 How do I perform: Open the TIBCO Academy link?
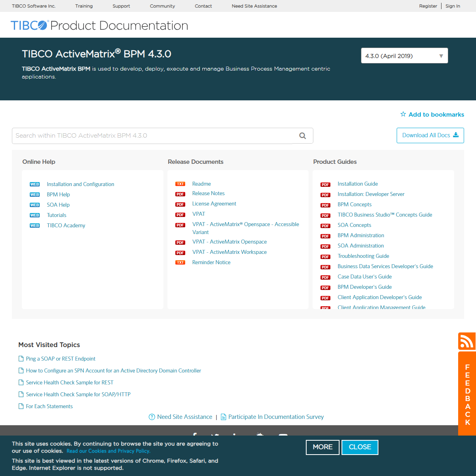(66, 225)
